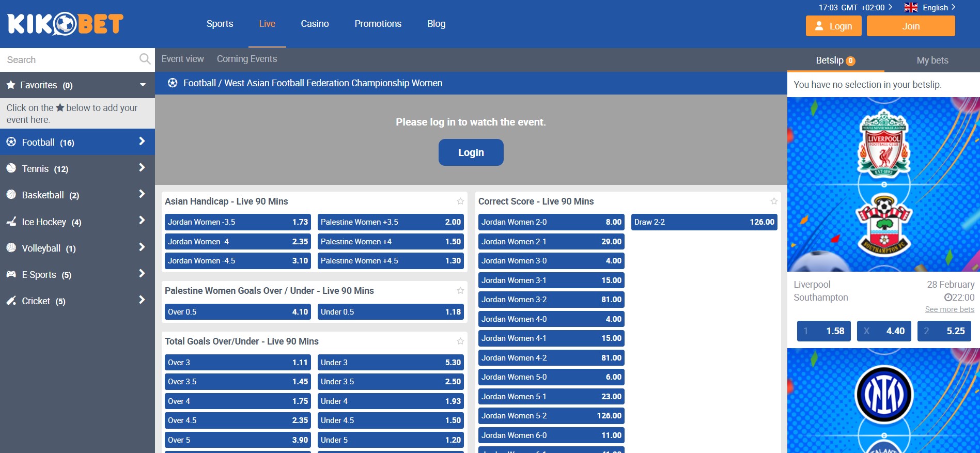Click the Cricket bat icon
This screenshot has height=453, width=980.
pos(11,301)
